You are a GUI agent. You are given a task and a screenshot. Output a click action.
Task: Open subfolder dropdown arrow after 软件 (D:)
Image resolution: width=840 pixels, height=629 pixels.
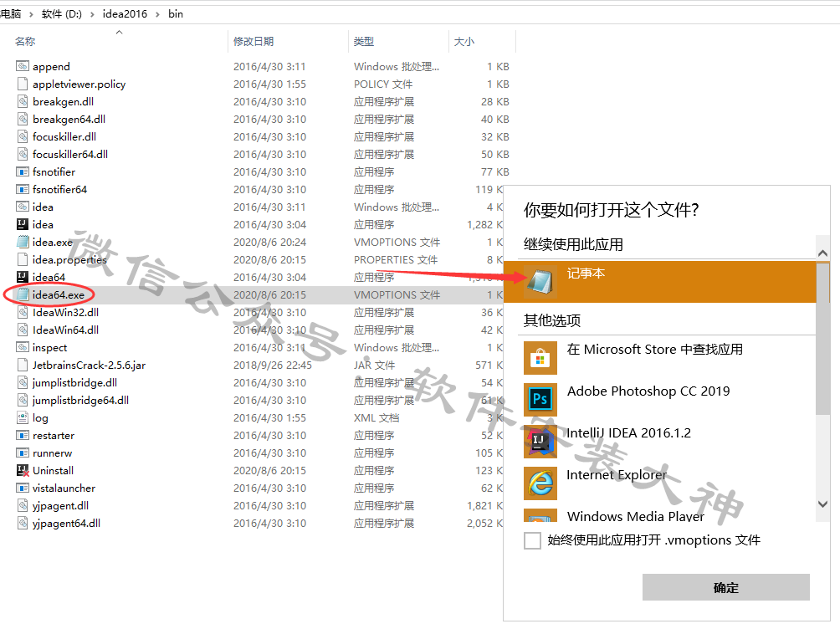click(x=92, y=14)
